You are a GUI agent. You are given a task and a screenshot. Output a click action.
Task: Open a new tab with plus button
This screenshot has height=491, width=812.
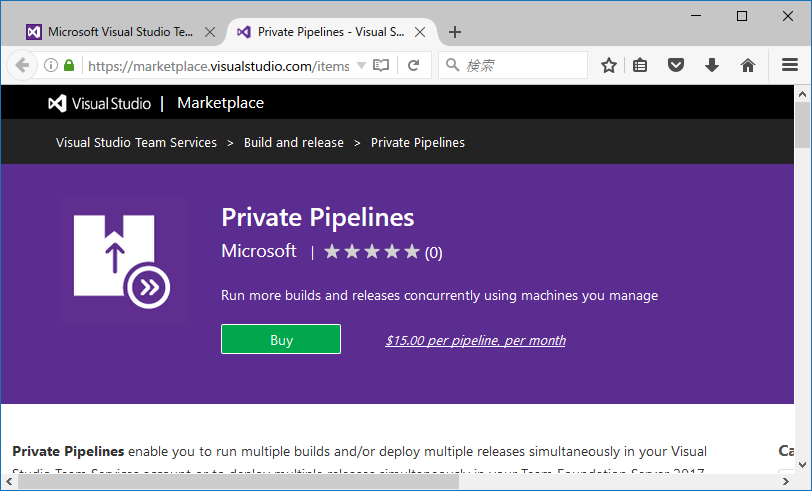point(455,32)
